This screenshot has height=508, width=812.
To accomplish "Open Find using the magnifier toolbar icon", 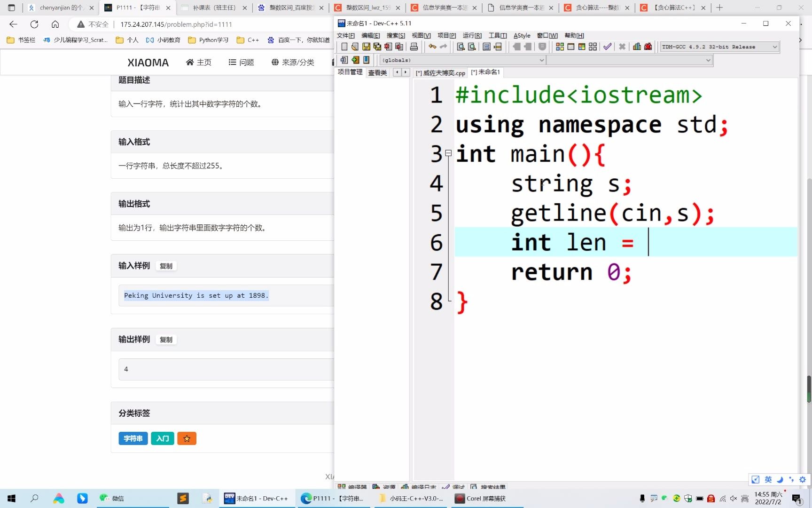I will coord(461,47).
